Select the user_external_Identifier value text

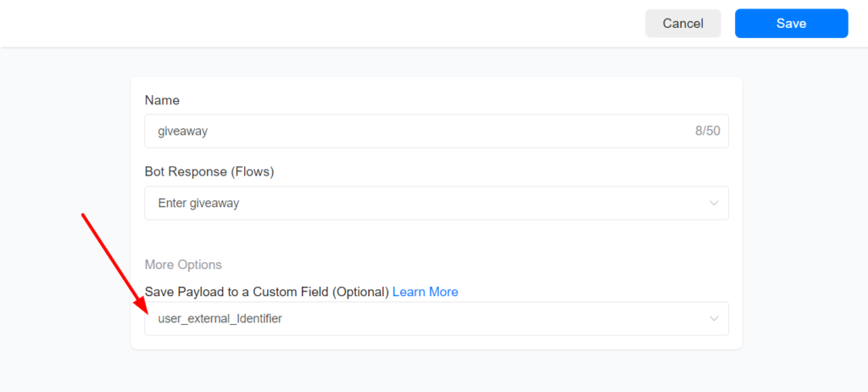pos(220,319)
